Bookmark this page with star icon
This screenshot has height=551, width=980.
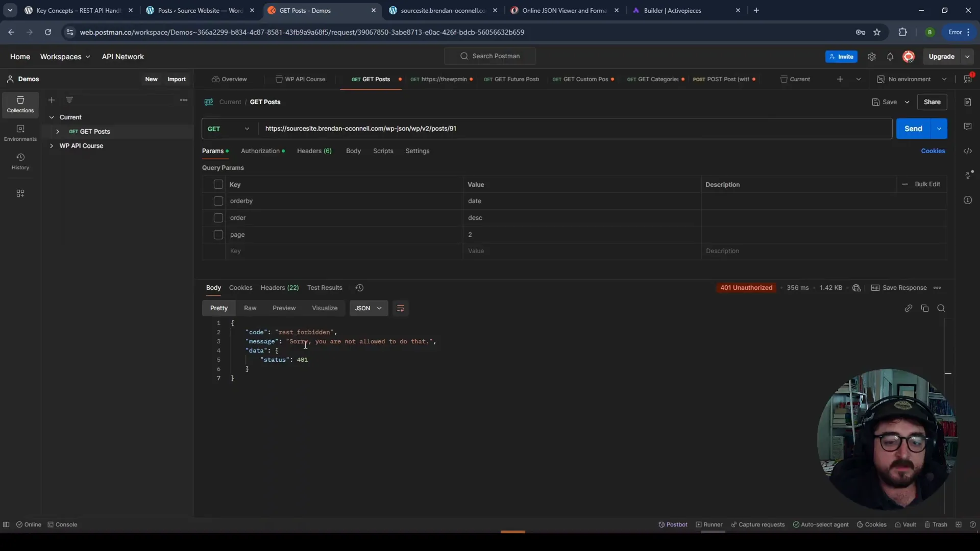[877, 32]
